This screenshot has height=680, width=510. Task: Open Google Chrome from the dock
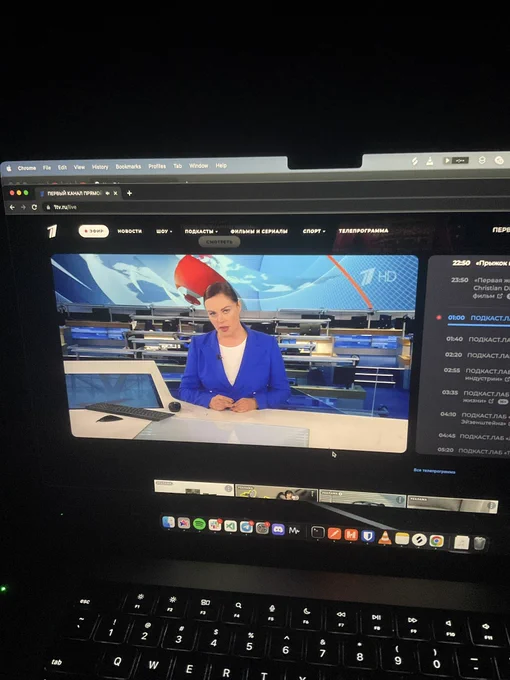click(x=437, y=541)
